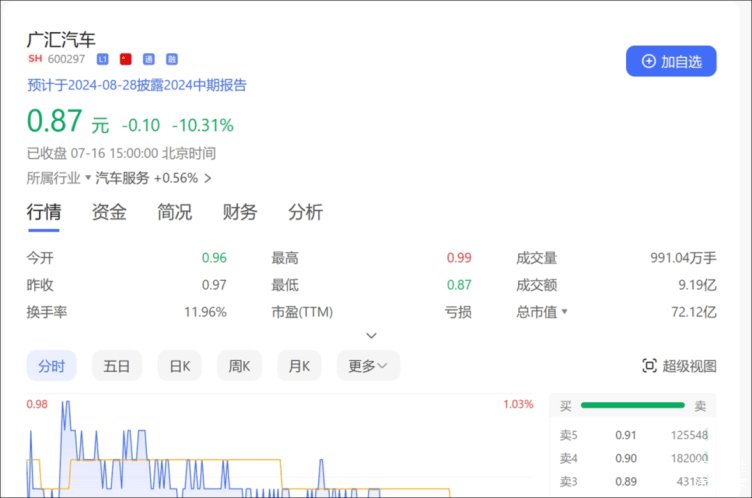The width and height of the screenshot is (752, 498).
Task: Click the 成交量 value 991.04万手
Action: [x=683, y=258]
